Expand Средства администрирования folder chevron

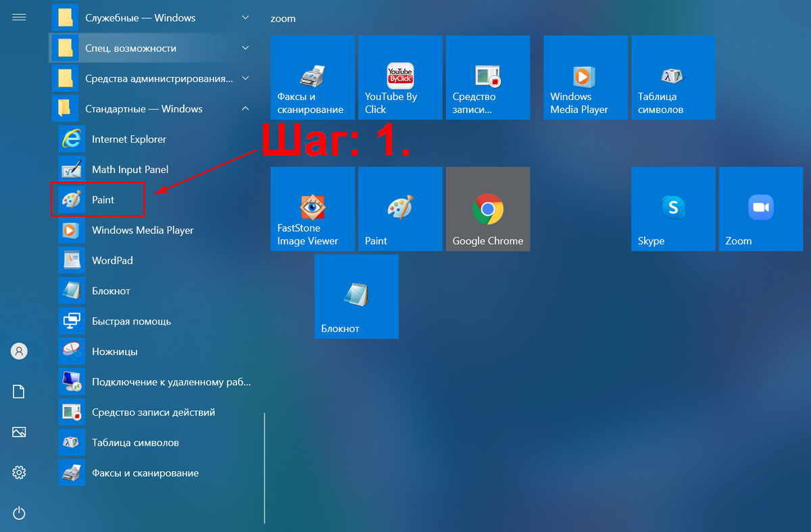coord(245,78)
